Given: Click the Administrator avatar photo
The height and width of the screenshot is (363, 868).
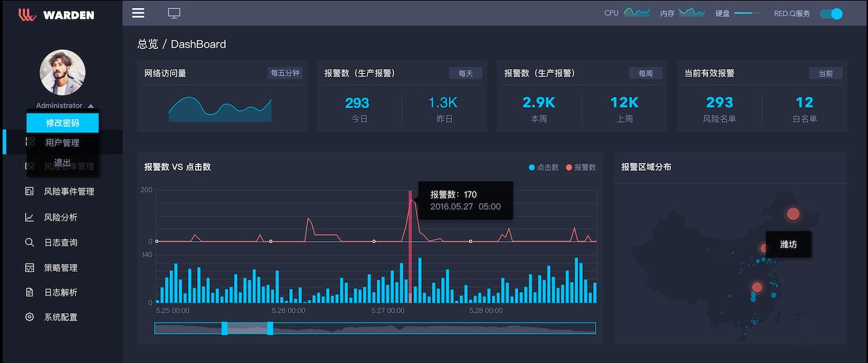Looking at the screenshot, I should click(62, 72).
